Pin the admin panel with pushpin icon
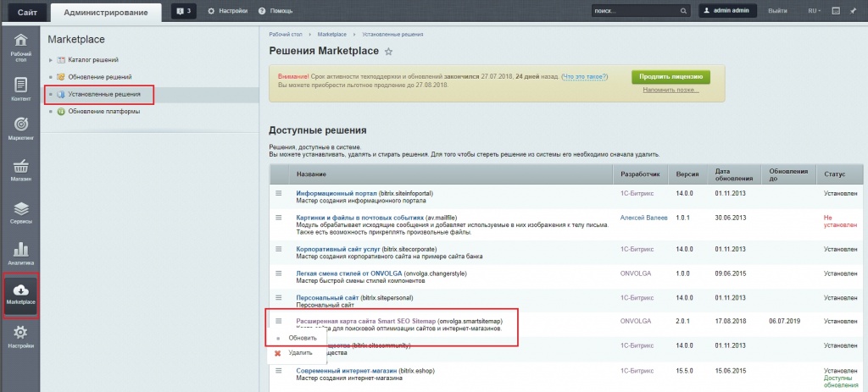Viewport: 868px width, 392px height. tap(854, 11)
